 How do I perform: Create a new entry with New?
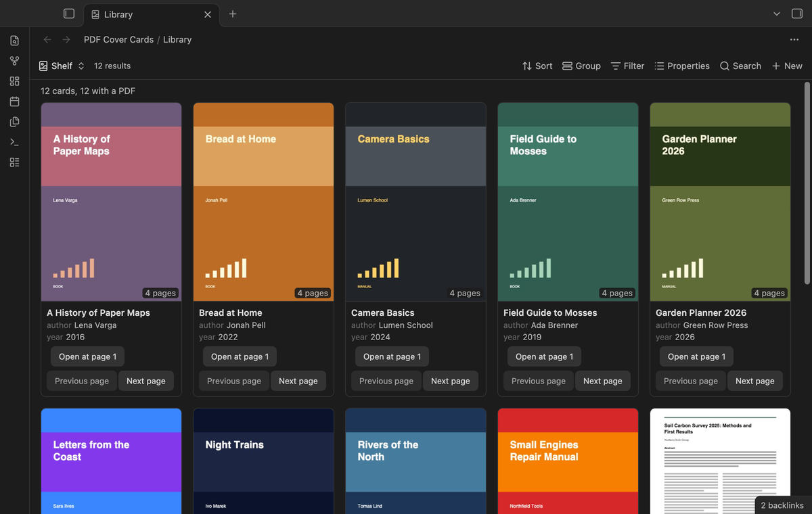[787, 66]
